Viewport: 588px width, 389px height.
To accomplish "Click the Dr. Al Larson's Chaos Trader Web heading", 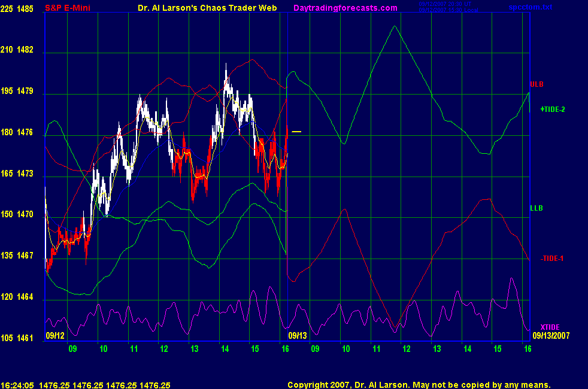I will tap(207, 8).
